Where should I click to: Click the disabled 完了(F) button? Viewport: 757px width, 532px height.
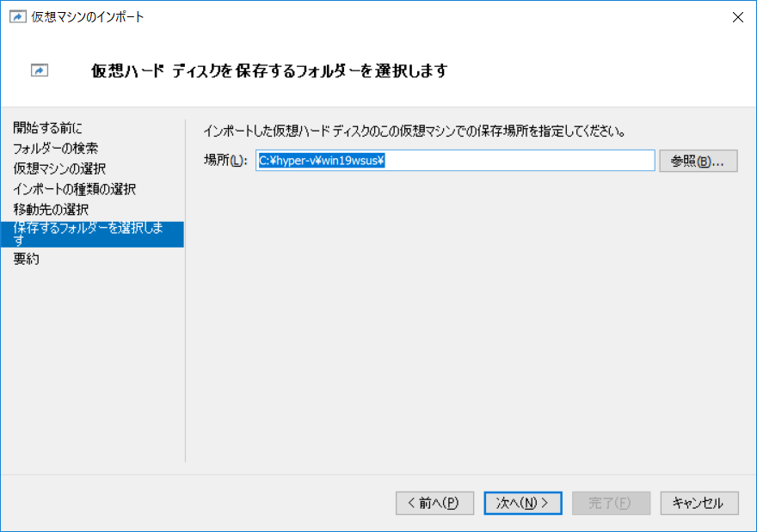coord(611,503)
